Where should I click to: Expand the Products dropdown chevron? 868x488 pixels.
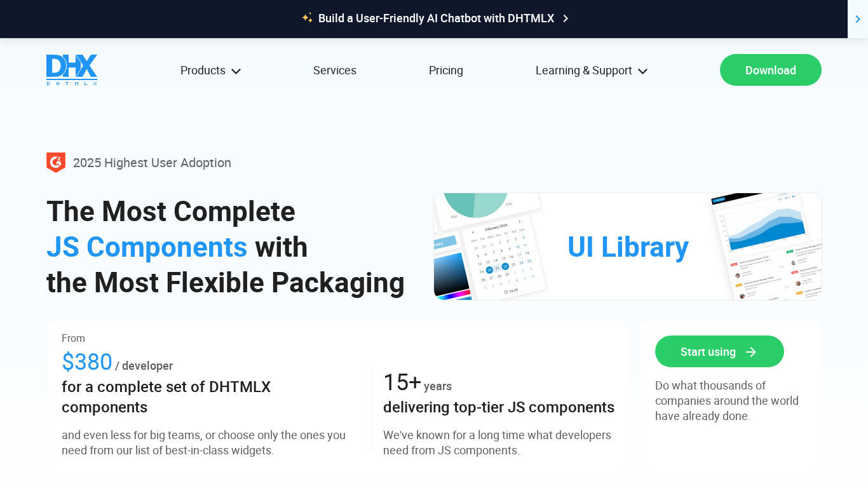(x=236, y=71)
